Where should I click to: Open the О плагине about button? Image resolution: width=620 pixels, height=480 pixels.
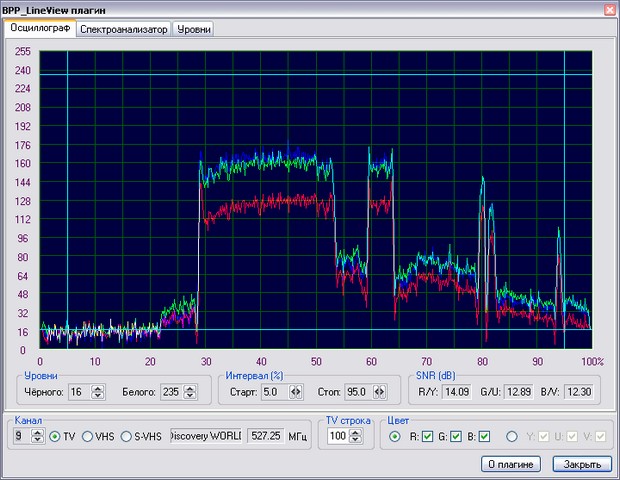(x=511, y=464)
